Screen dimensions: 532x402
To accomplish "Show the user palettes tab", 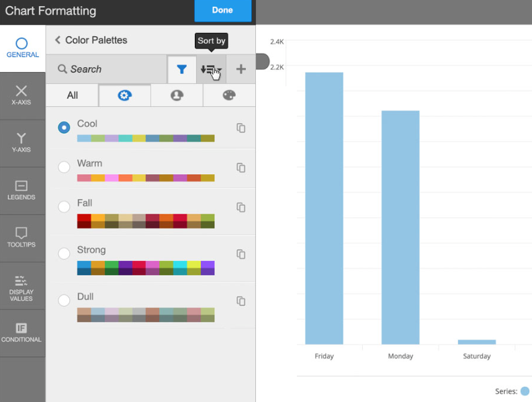I will tap(177, 95).
